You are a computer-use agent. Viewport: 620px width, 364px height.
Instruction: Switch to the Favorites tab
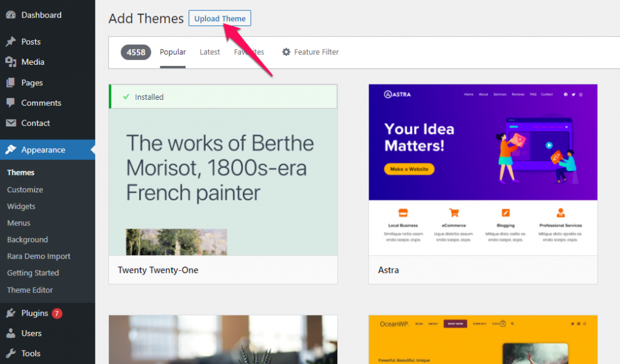249,52
